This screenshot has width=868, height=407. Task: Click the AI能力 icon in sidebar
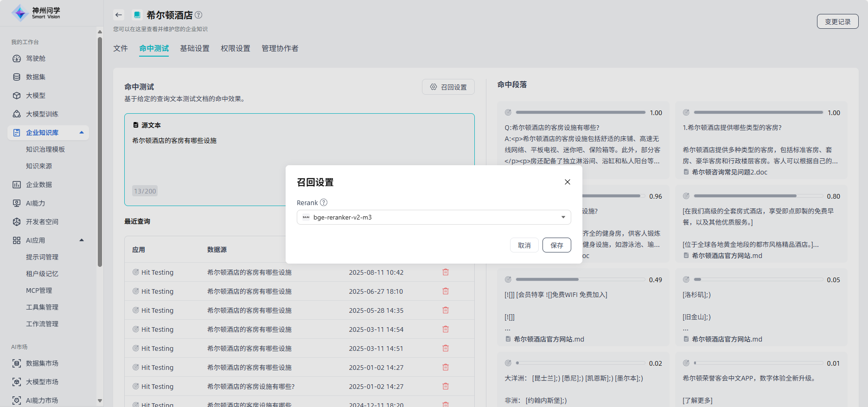(17, 203)
